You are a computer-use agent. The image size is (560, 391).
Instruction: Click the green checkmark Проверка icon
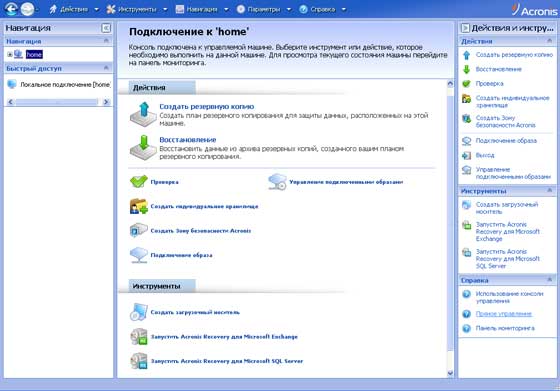click(x=139, y=182)
